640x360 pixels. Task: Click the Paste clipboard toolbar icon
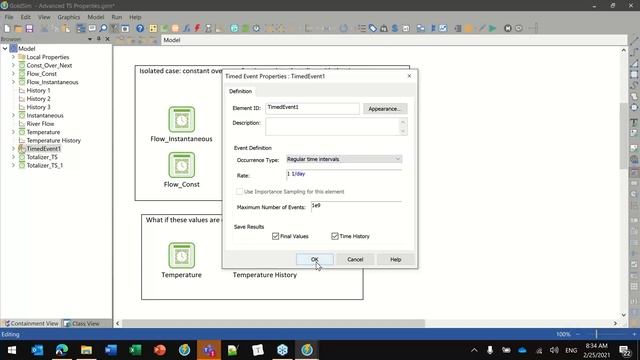point(66,29)
